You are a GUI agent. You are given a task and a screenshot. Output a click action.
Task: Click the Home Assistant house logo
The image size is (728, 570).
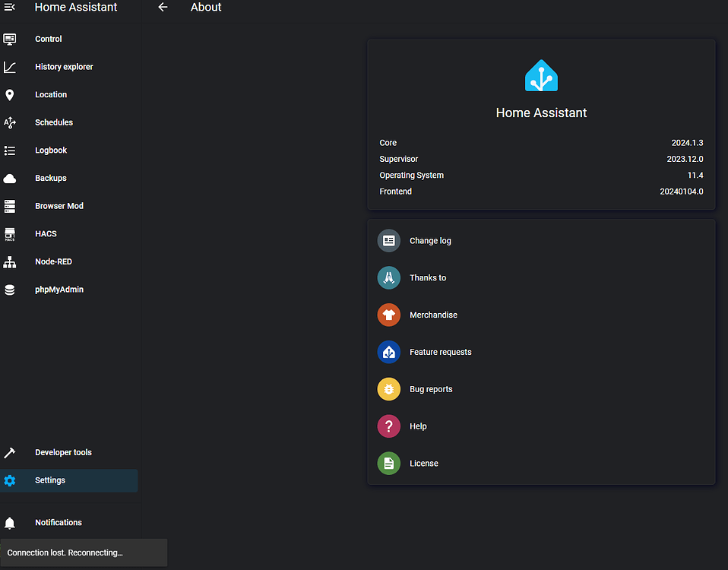tap(541, 75)
